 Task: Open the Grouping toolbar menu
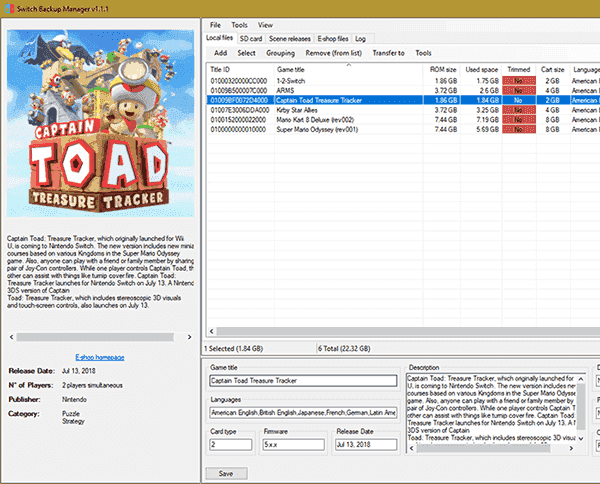280,53
